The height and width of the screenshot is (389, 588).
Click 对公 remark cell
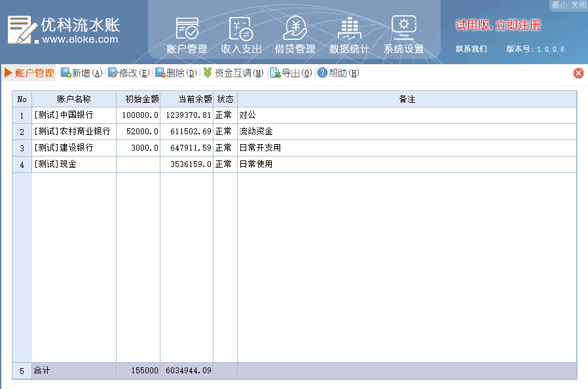click(407, 115)
